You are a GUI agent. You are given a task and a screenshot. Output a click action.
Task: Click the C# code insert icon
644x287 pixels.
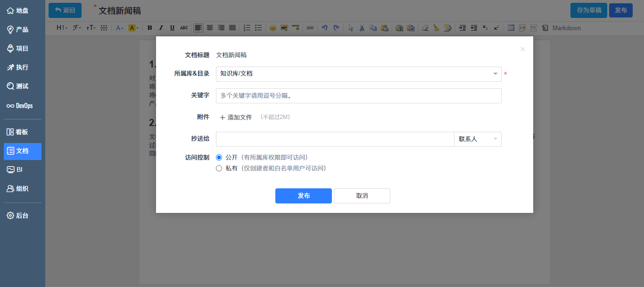[x=522, y=28]
